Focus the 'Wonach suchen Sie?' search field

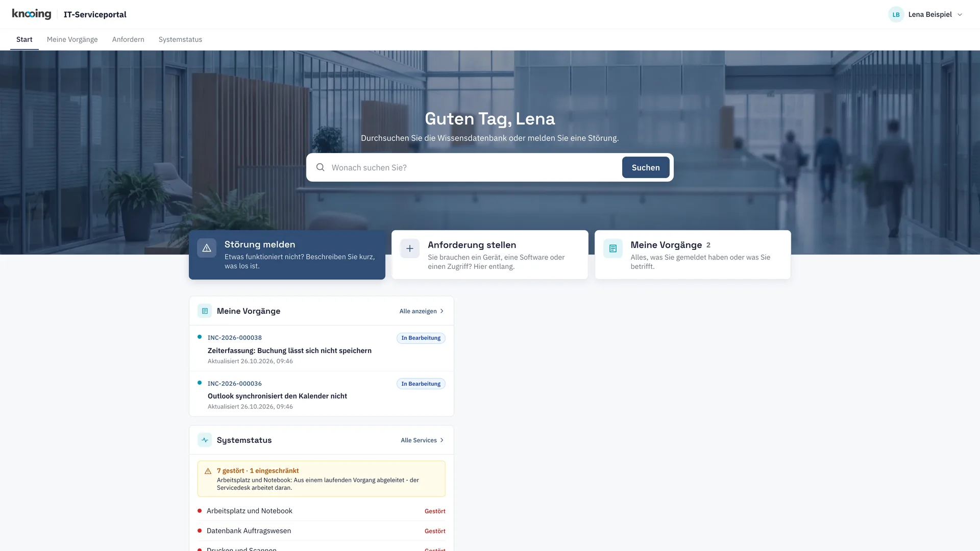(x=474, y=167)
